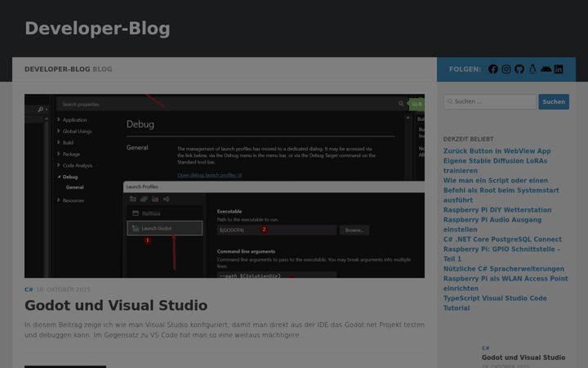Open the Facebook follow icon
588x368 pixels.
point(492,69)
